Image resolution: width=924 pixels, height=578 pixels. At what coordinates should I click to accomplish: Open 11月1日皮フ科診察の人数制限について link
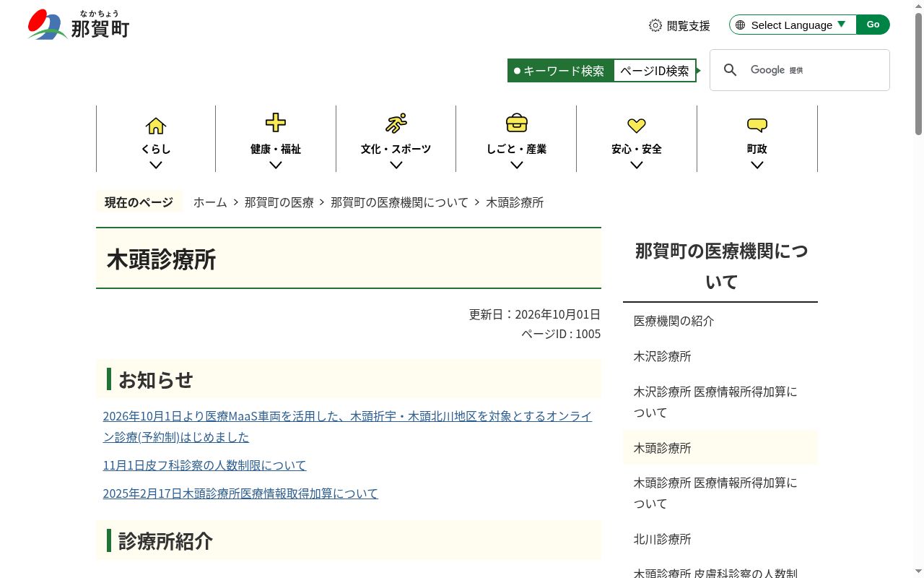tap(204, 465)
